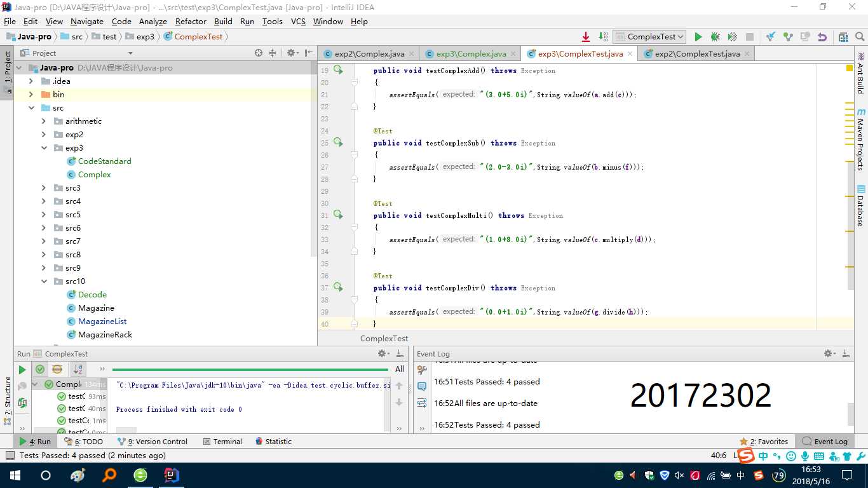
Task: Switch to the exp2\Complex.java editor tab
Action: point(369,54)
